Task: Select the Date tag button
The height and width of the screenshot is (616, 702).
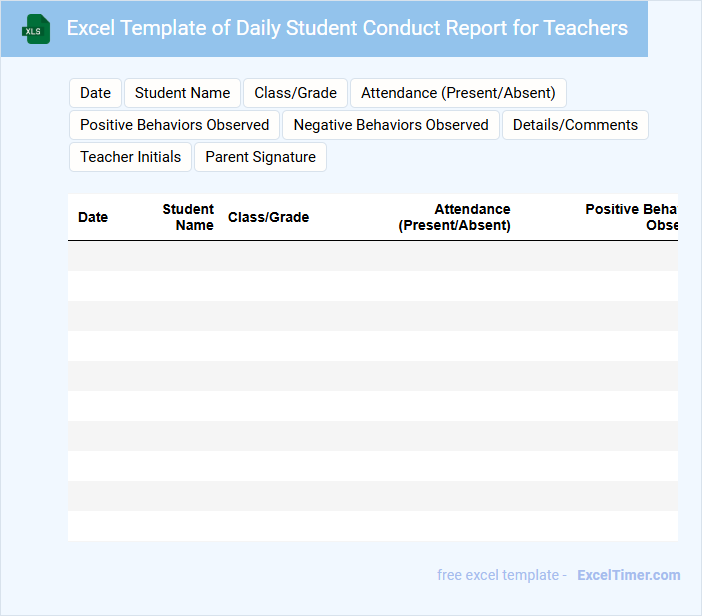Action: click(x=95, y=93)
